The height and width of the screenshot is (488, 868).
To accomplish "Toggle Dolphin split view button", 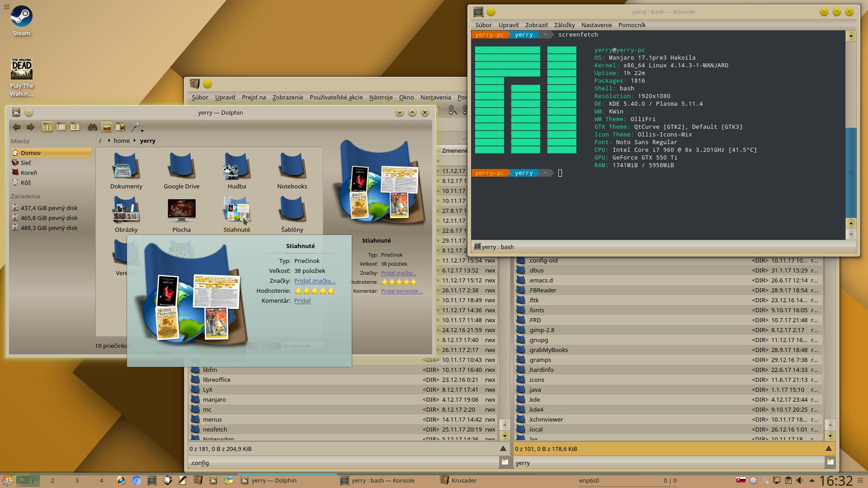I will 121,127.
